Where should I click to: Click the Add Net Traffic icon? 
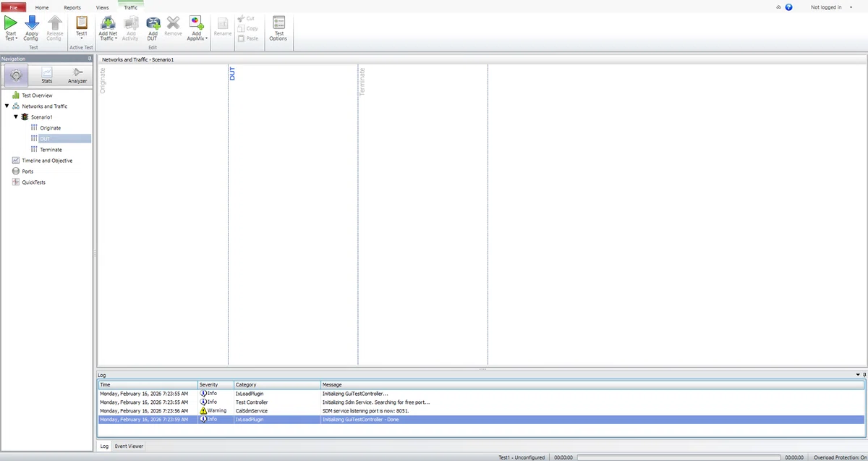[108, 22]
